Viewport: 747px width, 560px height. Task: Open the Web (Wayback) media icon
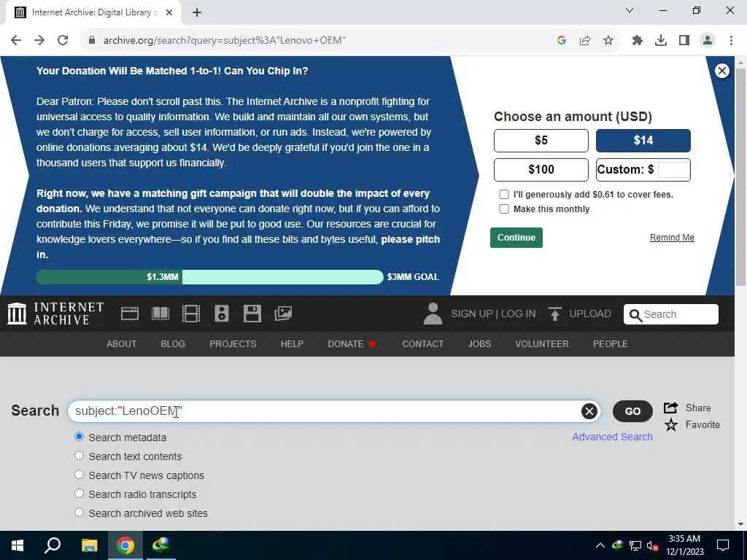130,314
